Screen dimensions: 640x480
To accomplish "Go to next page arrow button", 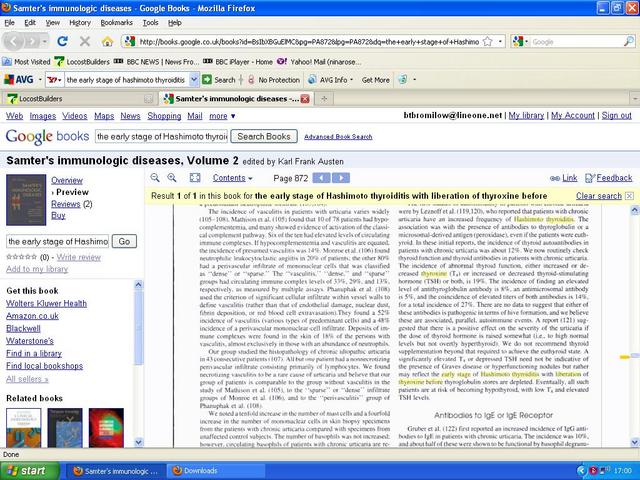I will coord(341,178).
